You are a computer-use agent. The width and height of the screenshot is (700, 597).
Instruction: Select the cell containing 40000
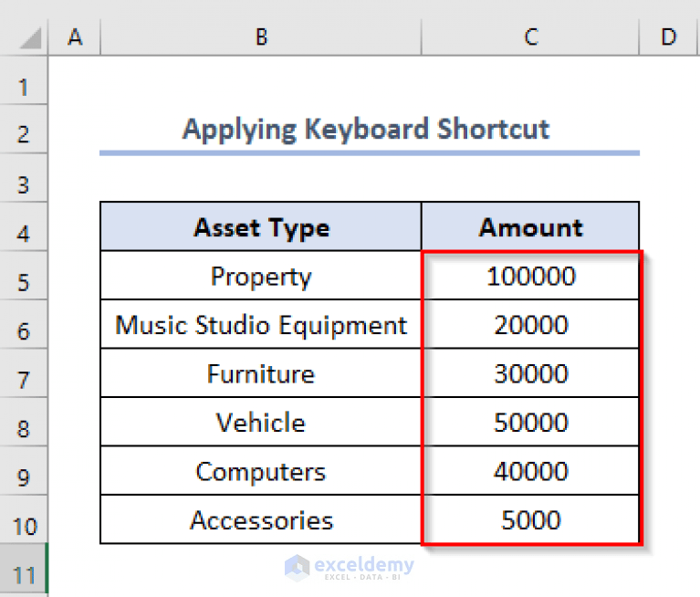[x=530, y=471]
